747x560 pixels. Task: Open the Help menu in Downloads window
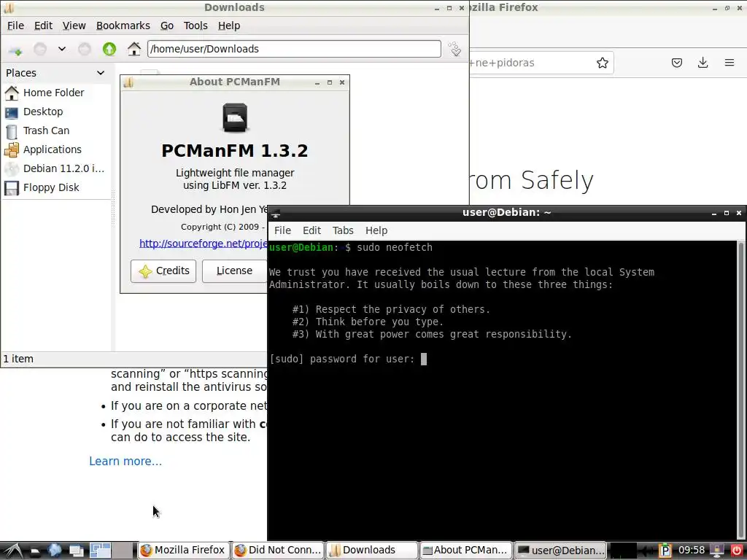(228, 26)
